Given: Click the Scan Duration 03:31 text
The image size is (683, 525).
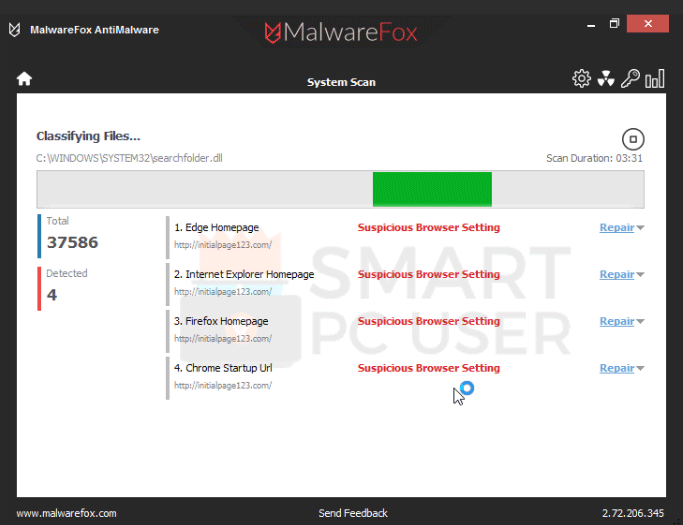Looking at the screenshot, I should pos(594,158).
